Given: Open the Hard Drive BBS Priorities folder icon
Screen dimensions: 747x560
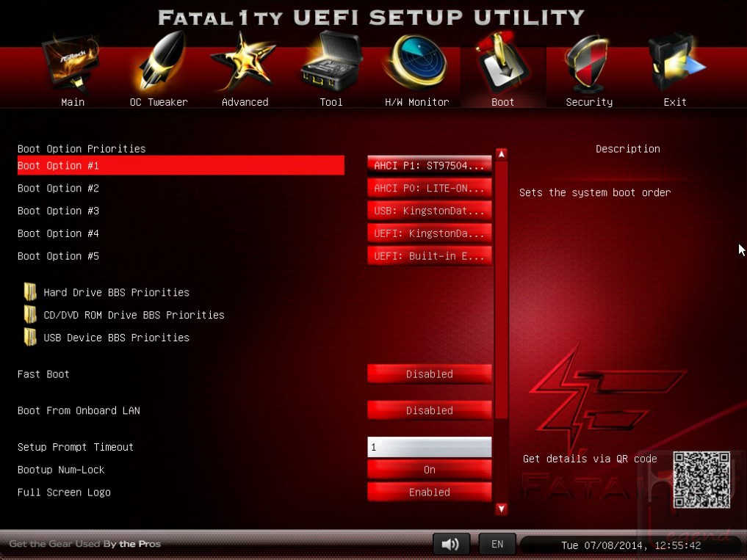Looking at the screenshot, I should [30, 292].
